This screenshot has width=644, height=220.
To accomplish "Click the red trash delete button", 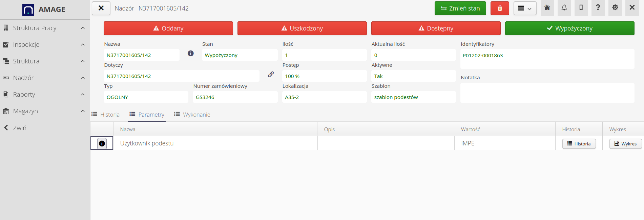I will (499, 8).
